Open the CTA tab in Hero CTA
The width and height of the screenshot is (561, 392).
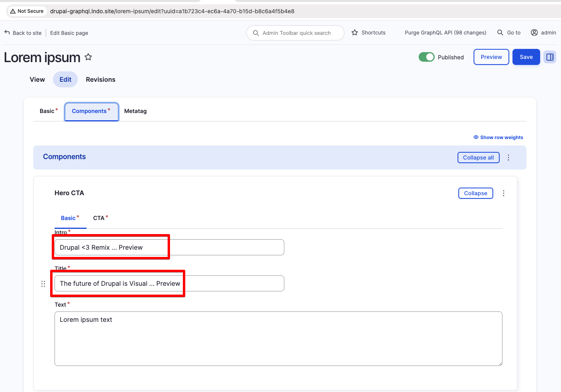pos(98,218)
